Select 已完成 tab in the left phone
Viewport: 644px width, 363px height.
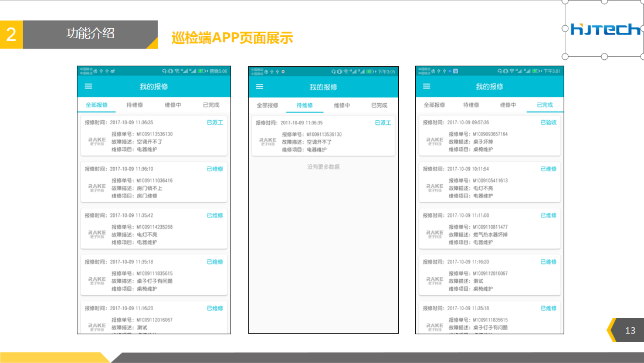coord(211,105)
